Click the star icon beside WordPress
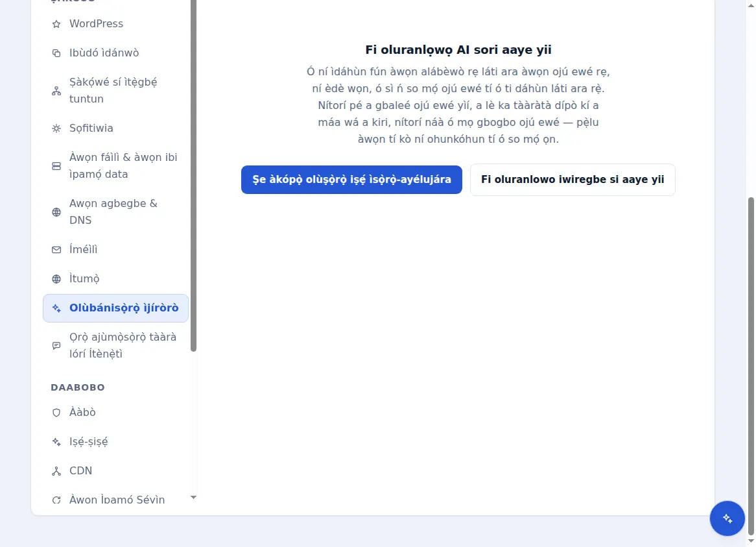 pos(56,24)
